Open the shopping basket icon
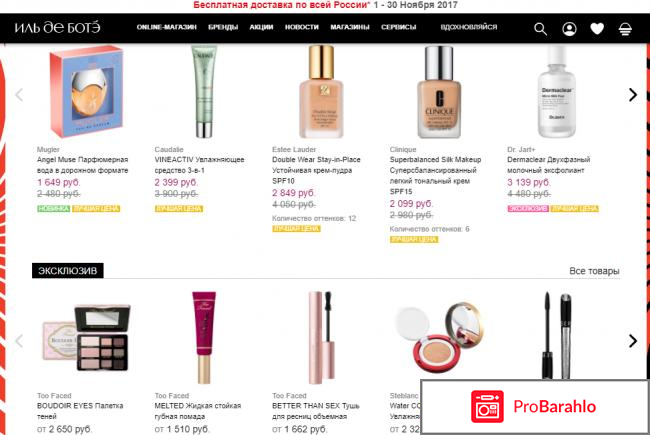The width and height of the screenshot is (650, 435). (625, 29)
